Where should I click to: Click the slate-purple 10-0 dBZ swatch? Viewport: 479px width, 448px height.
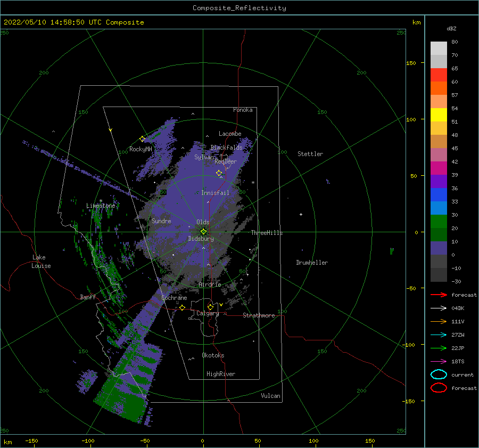click(439, 248)
